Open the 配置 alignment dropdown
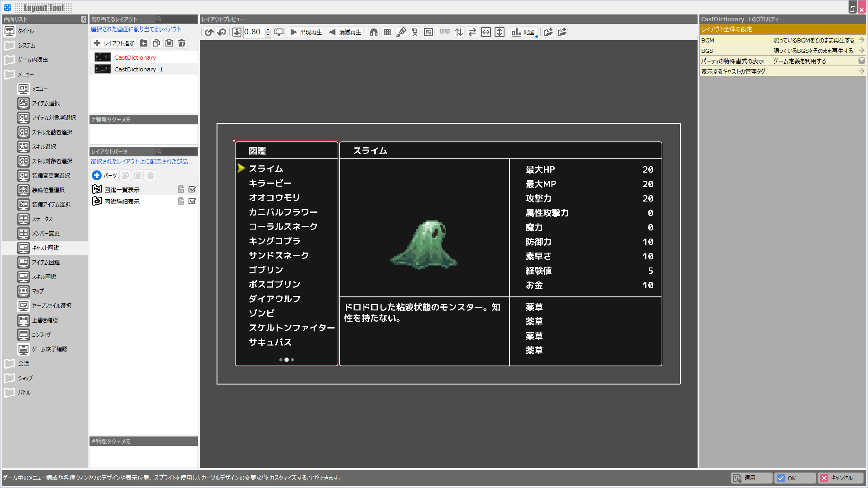Screen dimensions: 868x488 click(524, 32)
